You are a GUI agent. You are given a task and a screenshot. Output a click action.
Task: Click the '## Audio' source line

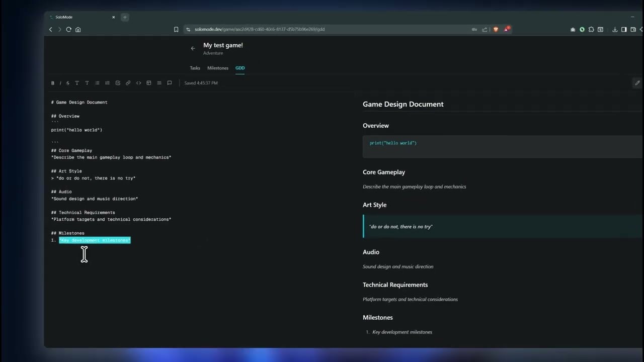tap(61, 192)
